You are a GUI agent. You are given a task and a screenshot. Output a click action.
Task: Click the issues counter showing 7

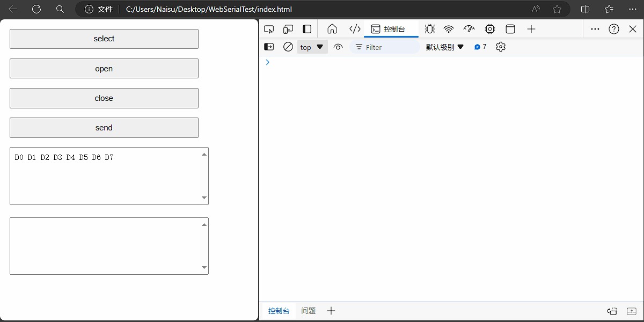480,47
